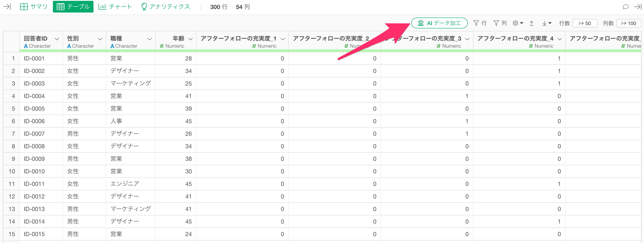
Task: Open the 職種 column header dropdown
Action: [x=149, y=39]
